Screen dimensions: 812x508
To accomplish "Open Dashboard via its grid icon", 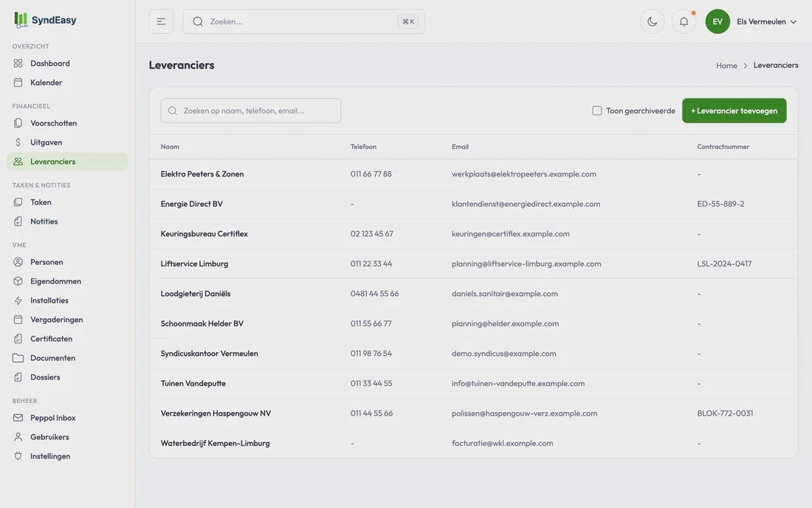I will [18, 63].
